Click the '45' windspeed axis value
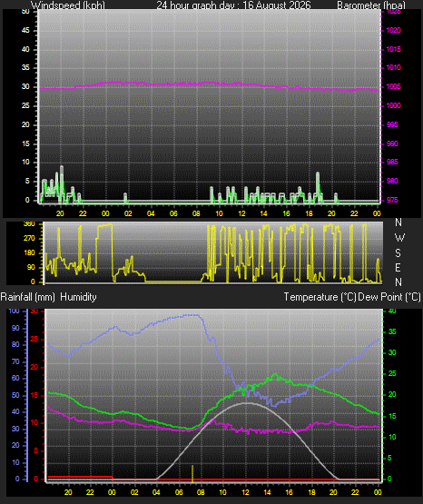This screenshot has height=504, width=423. coord(25,30)
